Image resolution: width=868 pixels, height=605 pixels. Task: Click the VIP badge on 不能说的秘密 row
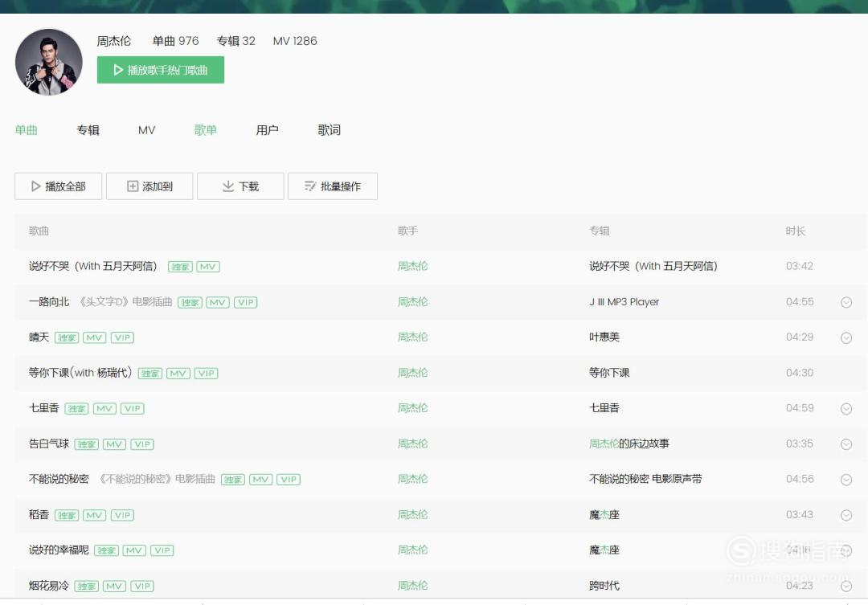[x=289, y=480]
